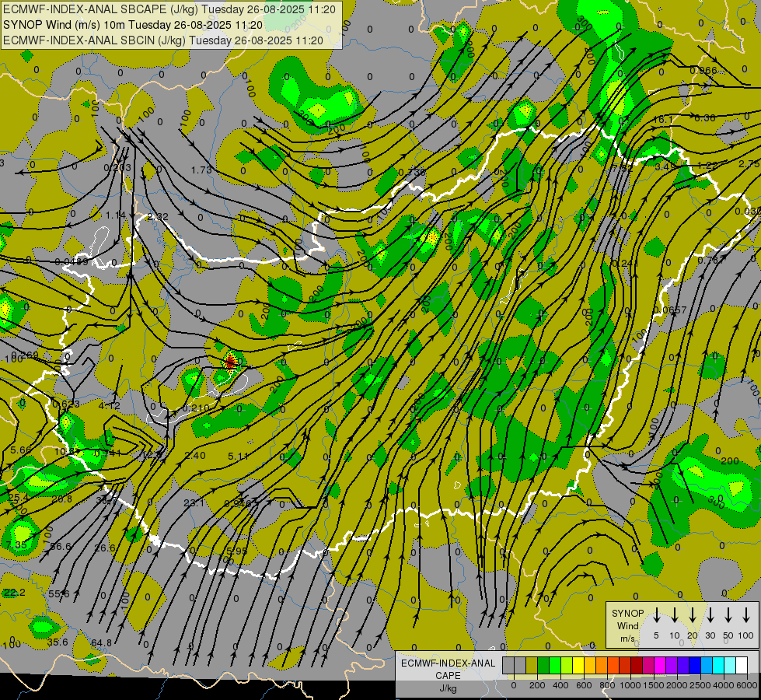
Task: Click the 'ECMWF-INDEX-ANAL CAPE' legend label
Action: 448,669
